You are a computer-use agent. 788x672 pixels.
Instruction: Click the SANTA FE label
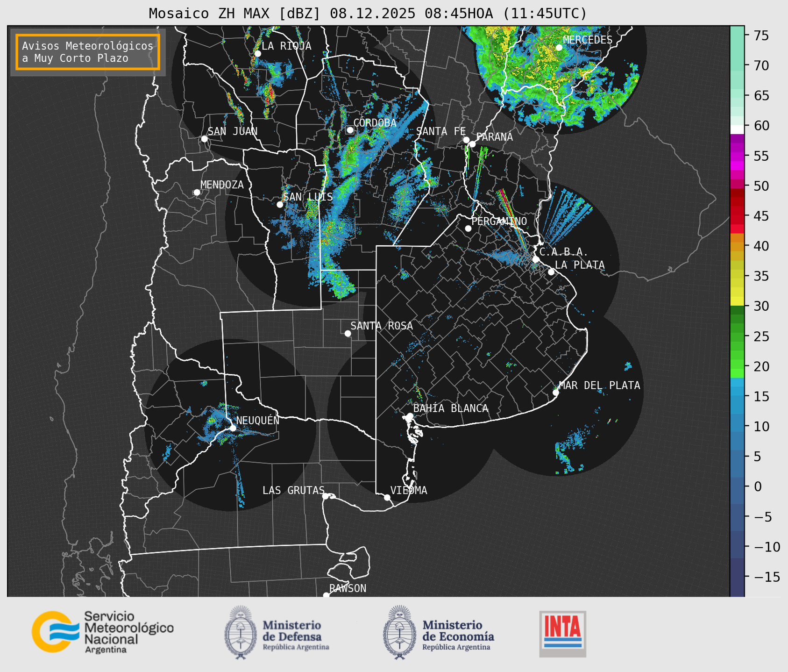(x=441, y=131)
